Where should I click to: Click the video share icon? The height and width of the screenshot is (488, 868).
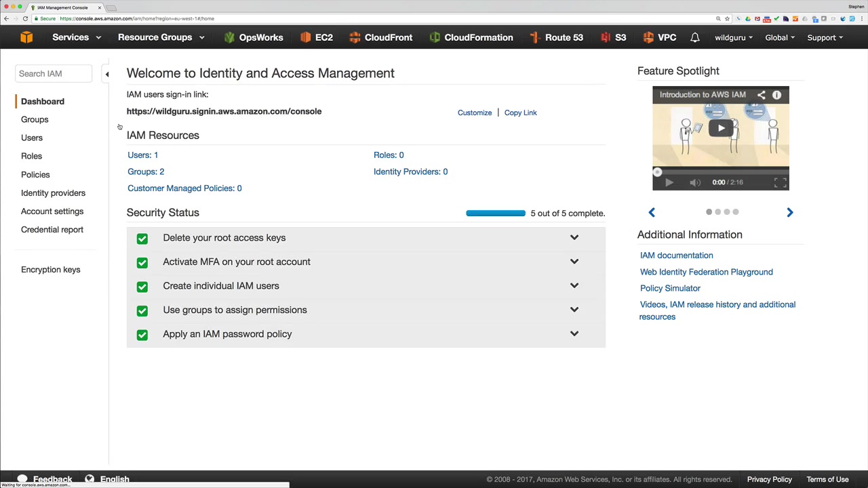point(761,95)
